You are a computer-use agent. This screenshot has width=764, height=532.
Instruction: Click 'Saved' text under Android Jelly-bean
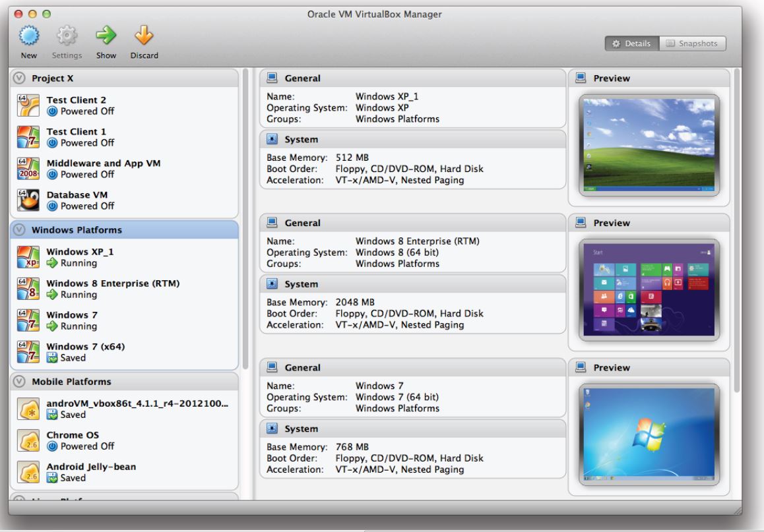point(73,478)
